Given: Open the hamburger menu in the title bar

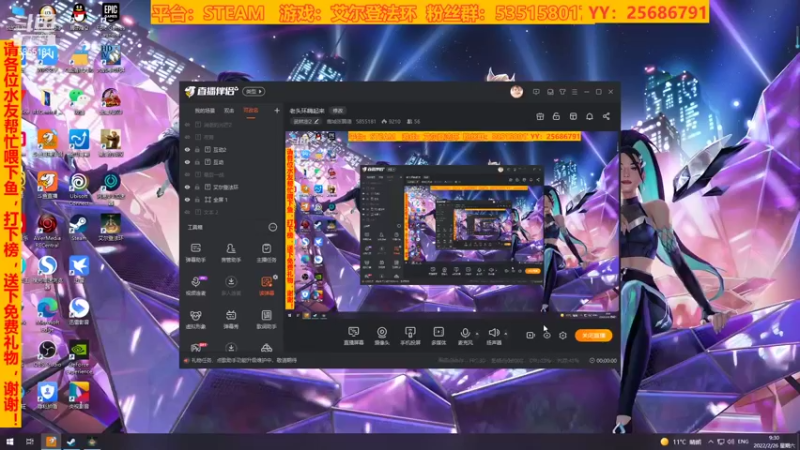Looking at the screenshot, I should tap(574, 92).
